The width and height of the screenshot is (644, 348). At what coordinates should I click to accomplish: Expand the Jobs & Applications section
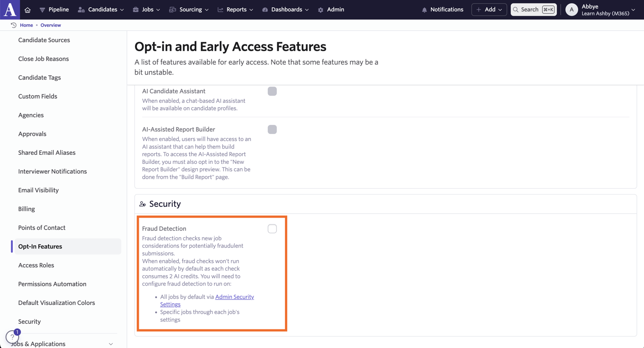click(x=62, y=344)
